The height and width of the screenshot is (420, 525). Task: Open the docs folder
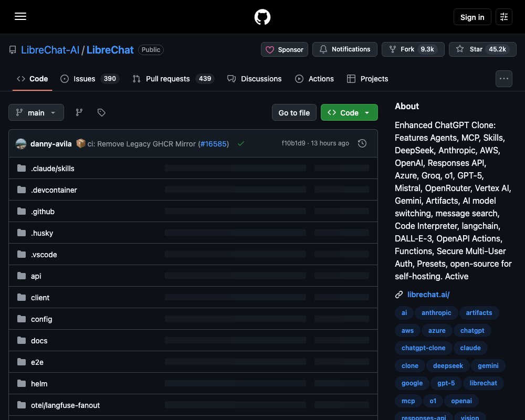(39, 341)
